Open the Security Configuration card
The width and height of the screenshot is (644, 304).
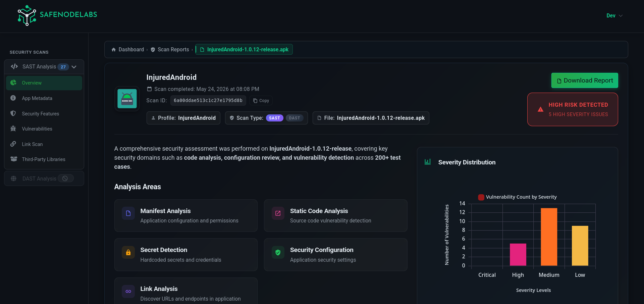pos(336,255)
